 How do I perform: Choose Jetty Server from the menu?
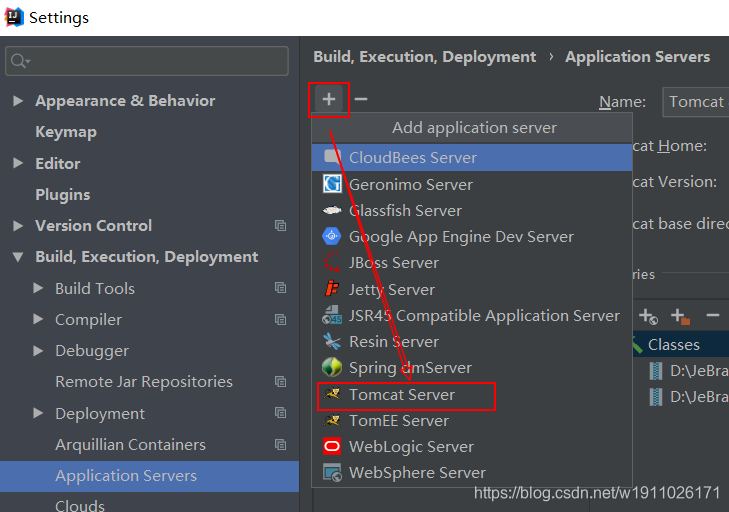pos(472,289)
